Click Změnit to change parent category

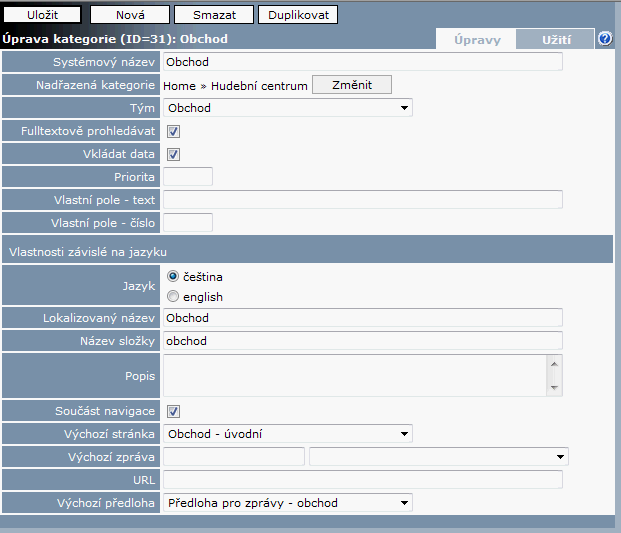(351, 86)
